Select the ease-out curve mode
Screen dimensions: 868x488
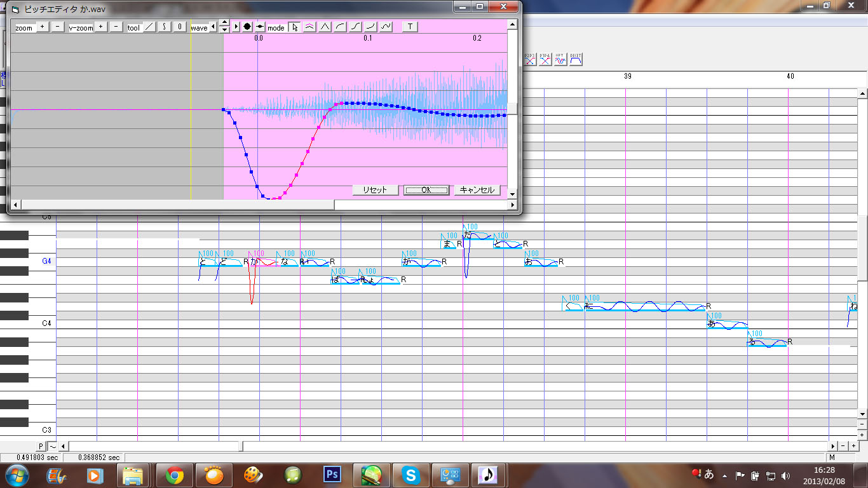coord(341,27)
